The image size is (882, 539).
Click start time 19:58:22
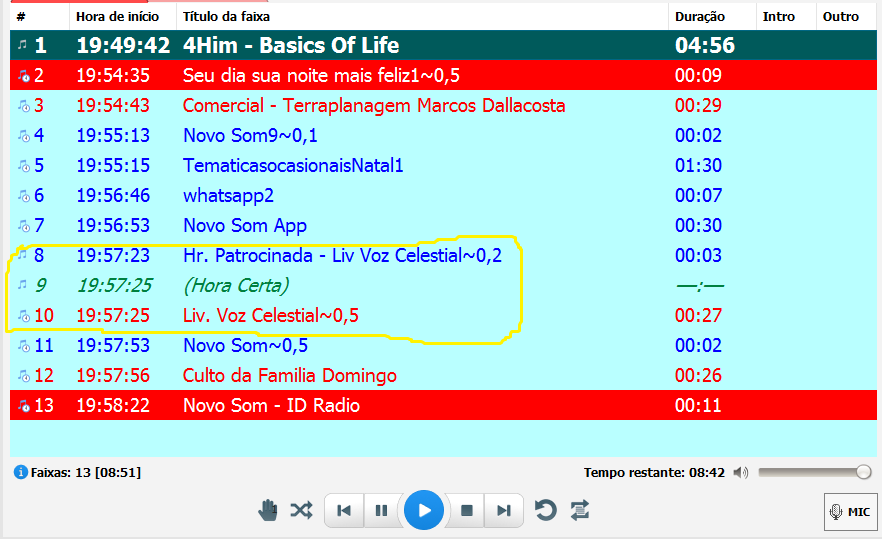[x=113, y=406]
